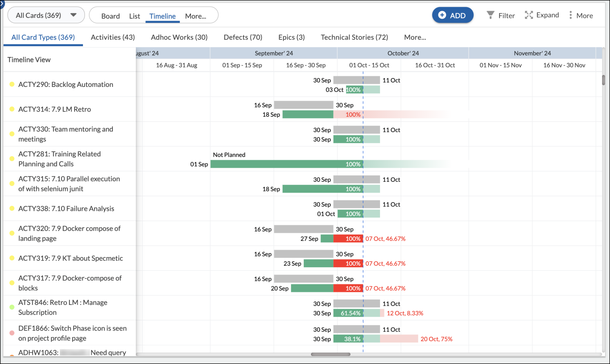Click ACTY314 gray planned bar

click(303, 105)
